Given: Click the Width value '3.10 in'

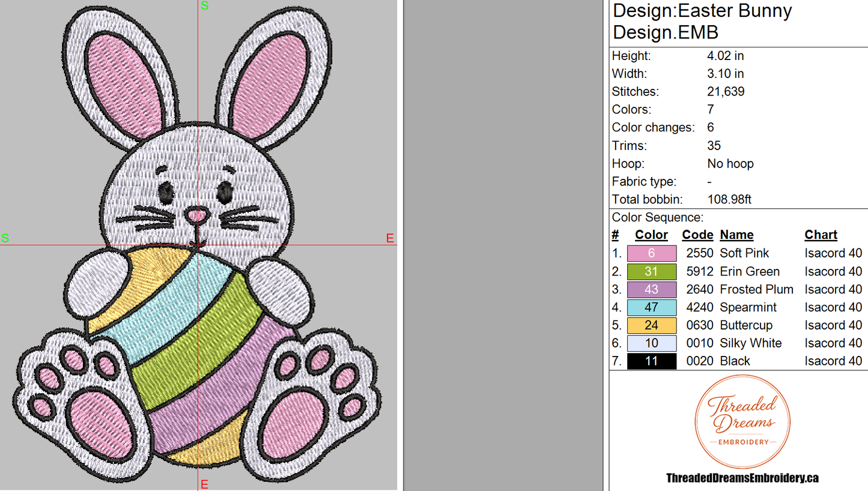Looking at the screenshot, I should [x=726, y=74].
